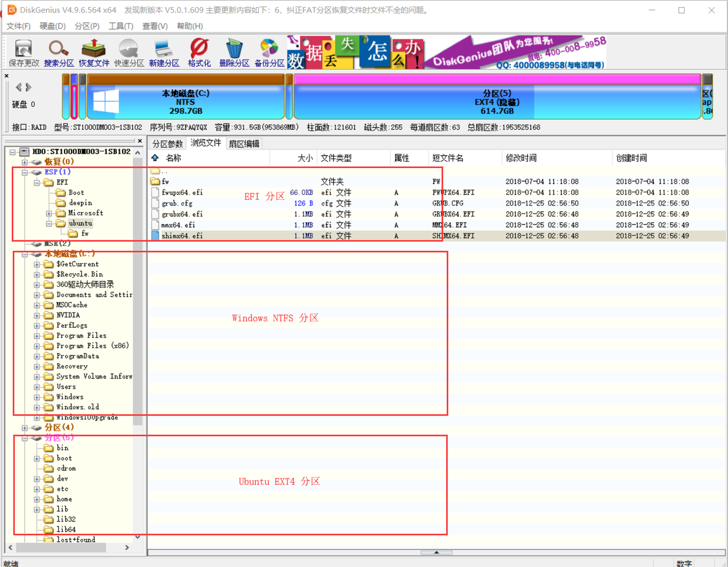Open the Backup Partition (备份分区) tool

[269, 53]
